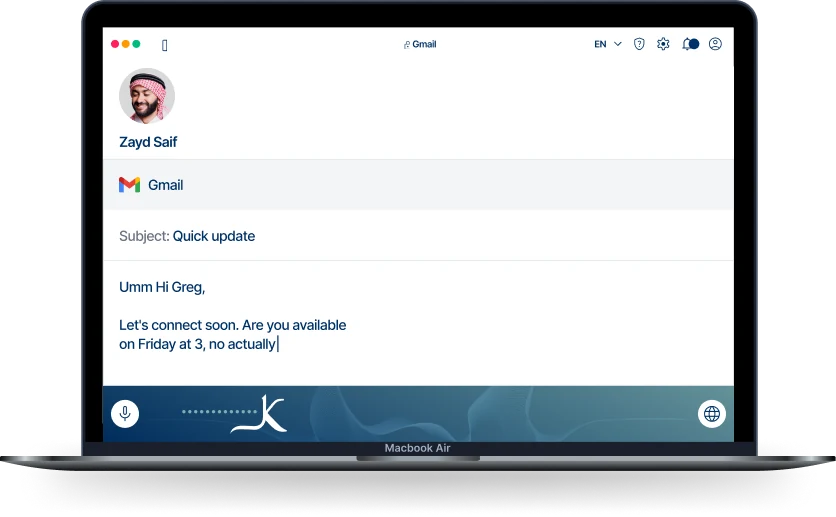Click the small panel icon beside window dots
The width and height of the screenshot is (836, 517).
tap(165, 45)
